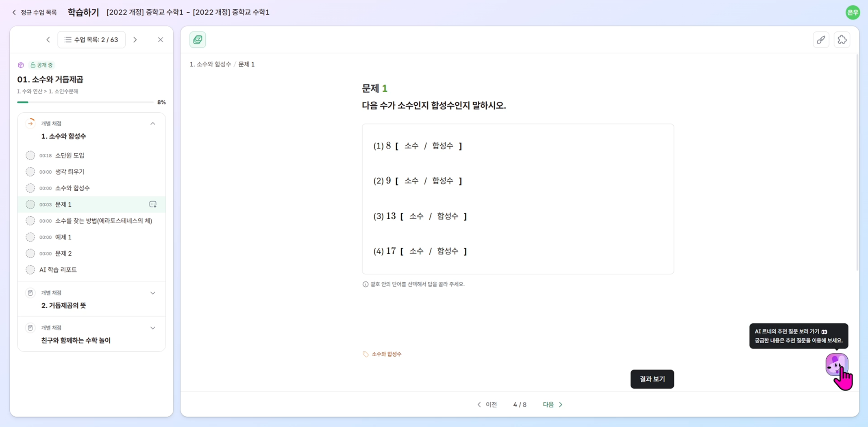This screenshot has width=868, height=427.
Task: Click 문제 1 breadcrumb
Action: coord(246,64)
